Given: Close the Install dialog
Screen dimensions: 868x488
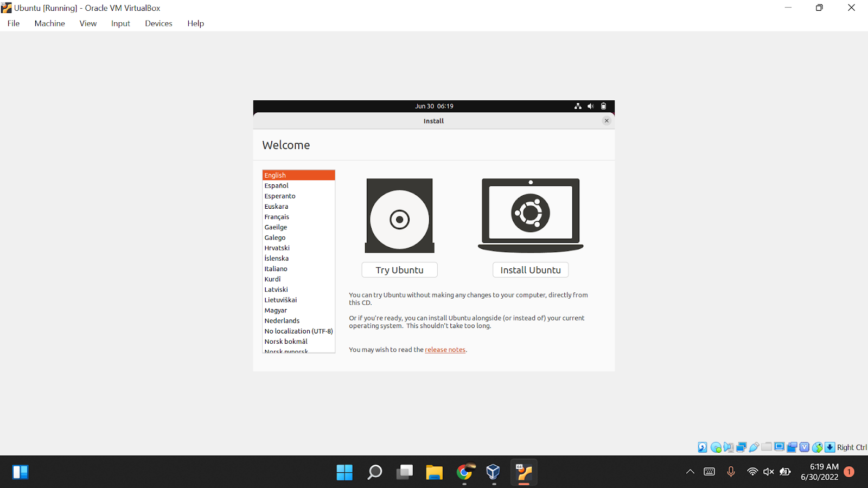Looking at the screenshot, I should pos(607,121).
